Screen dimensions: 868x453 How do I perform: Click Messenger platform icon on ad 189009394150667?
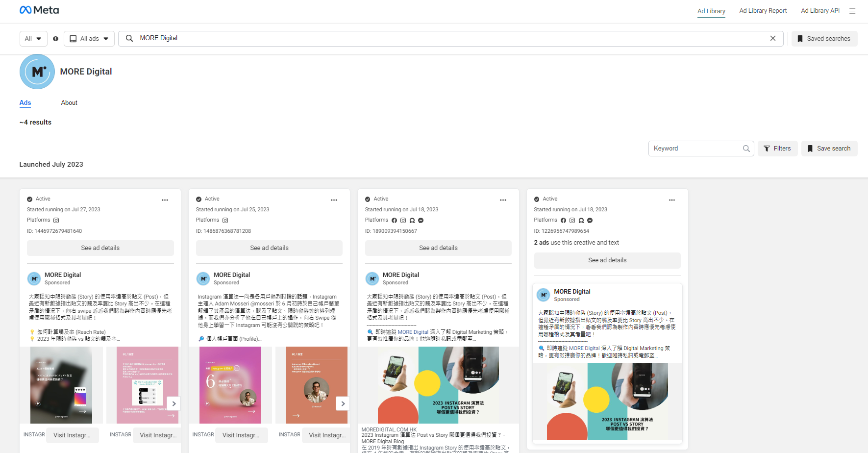421,221
